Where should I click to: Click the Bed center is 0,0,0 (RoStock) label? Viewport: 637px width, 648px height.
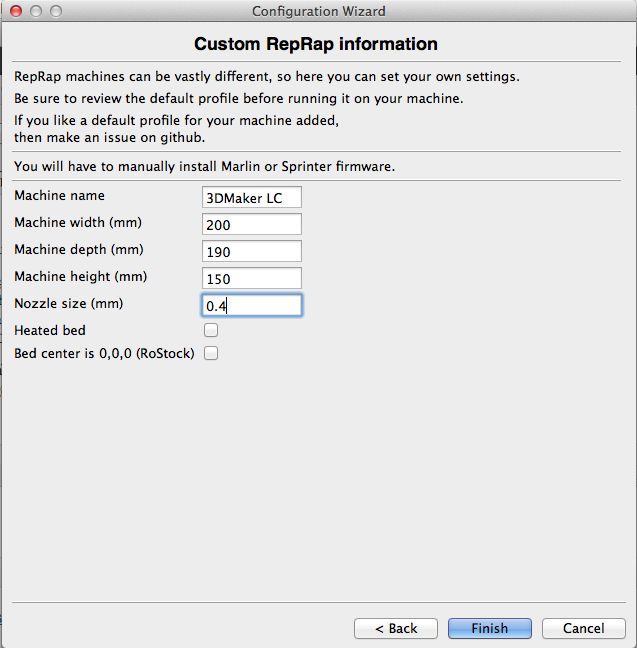coord(104,354)
